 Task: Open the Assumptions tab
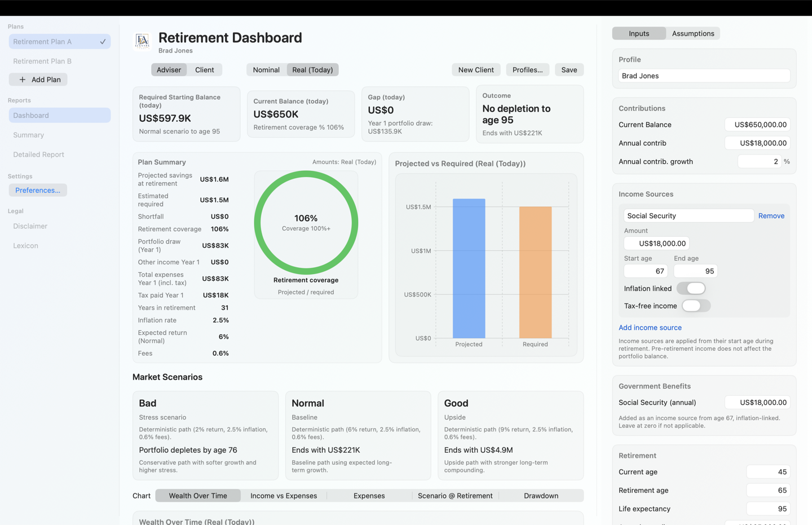693,33
